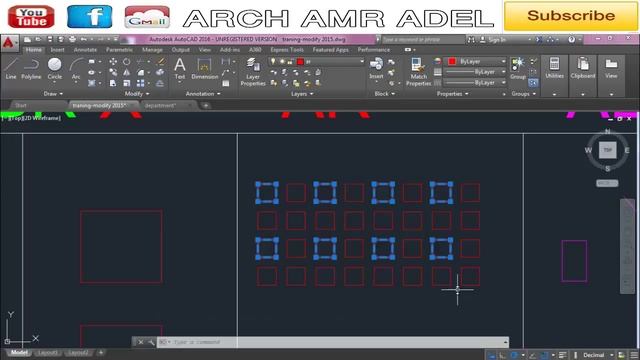Click the Facebook logo in banner

click(89, 17)
